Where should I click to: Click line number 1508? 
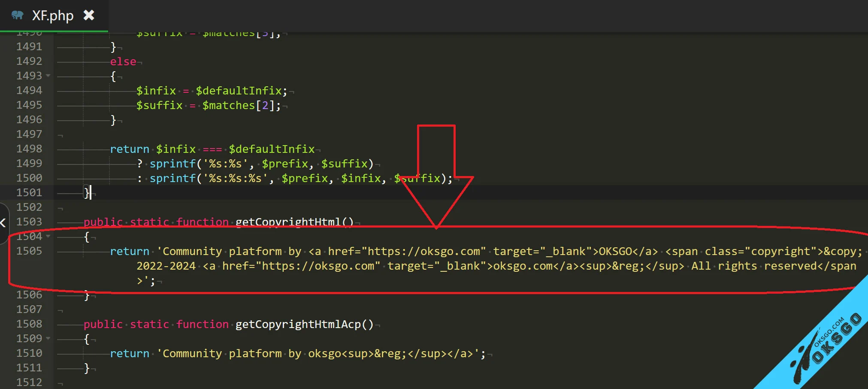[x=29, y=324]
